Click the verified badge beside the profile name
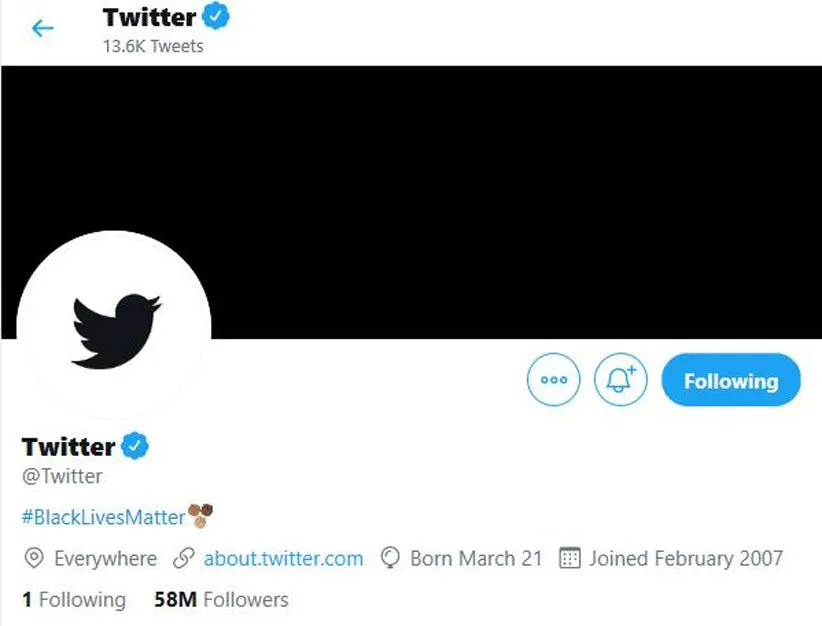This screenshot has width=822, height=626. pyautogui.click(x=135, y=445)
